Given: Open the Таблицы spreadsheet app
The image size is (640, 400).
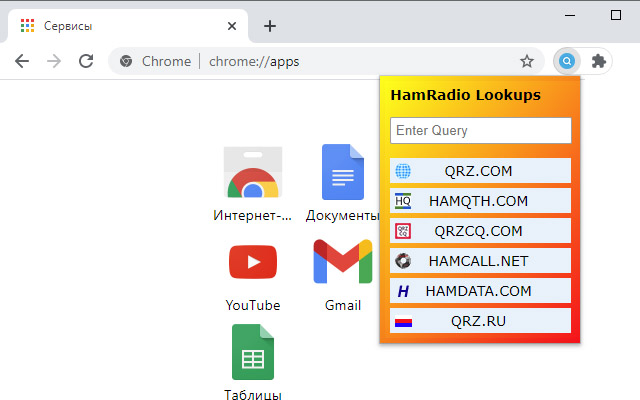Looking at the screenshot, I should click(x=253, y=361).
